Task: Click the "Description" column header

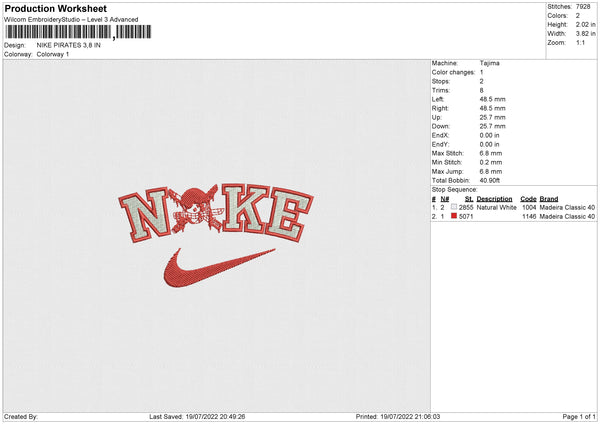Action: click(494, 199)
